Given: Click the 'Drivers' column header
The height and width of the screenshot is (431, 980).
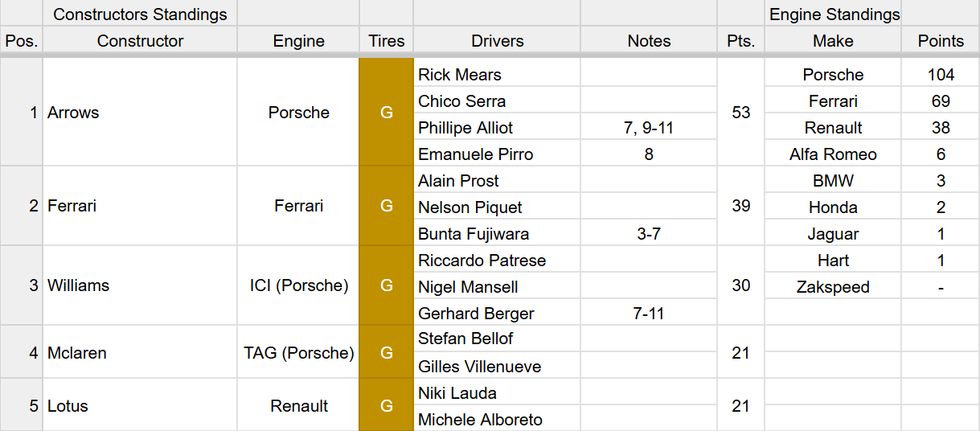Looking at the screenshot, I should click(497, 40).
